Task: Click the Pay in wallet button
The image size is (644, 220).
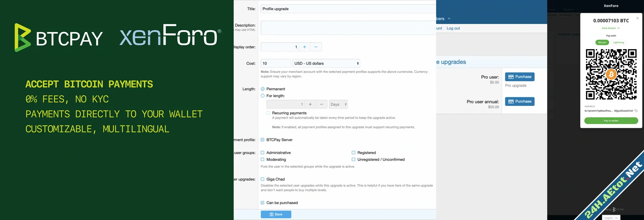Action: (611, 121)
